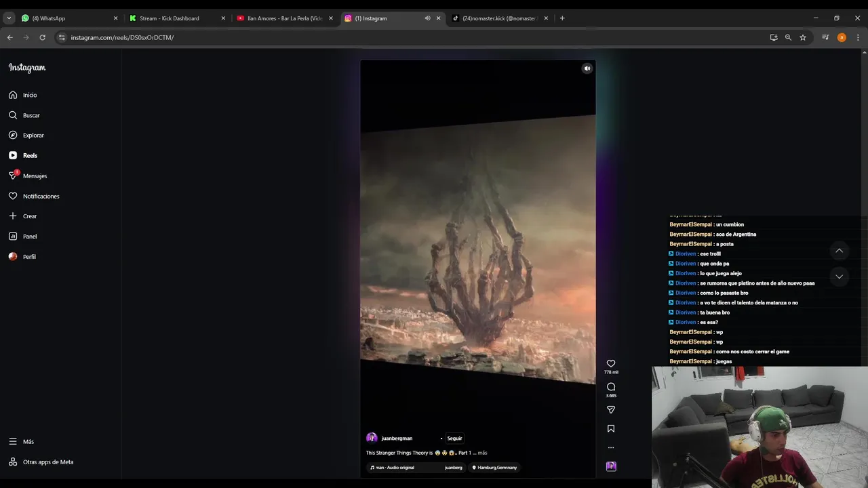Click the zoom magnifier in address bar
868x488 pixels.
(x=788, y=37)
